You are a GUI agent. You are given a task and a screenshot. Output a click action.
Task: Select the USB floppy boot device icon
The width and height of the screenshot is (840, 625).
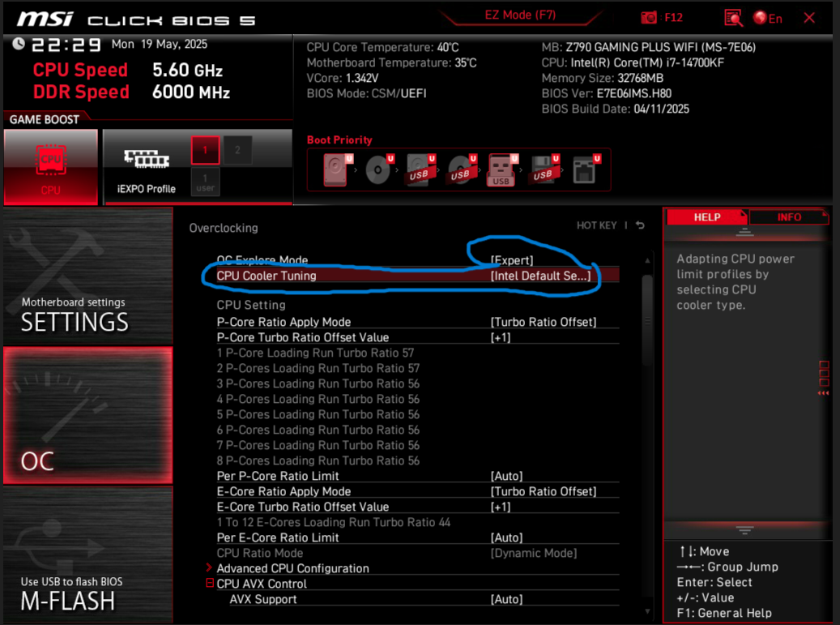[544, 169]
